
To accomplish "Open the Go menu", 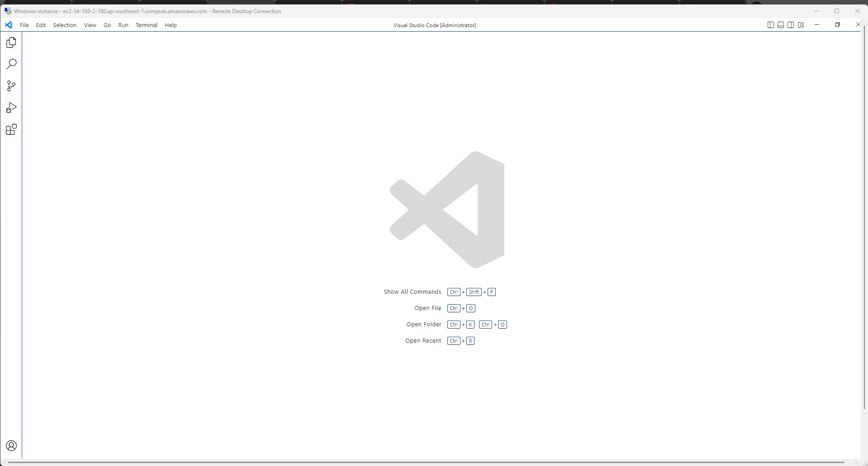I will click(107, 25).
